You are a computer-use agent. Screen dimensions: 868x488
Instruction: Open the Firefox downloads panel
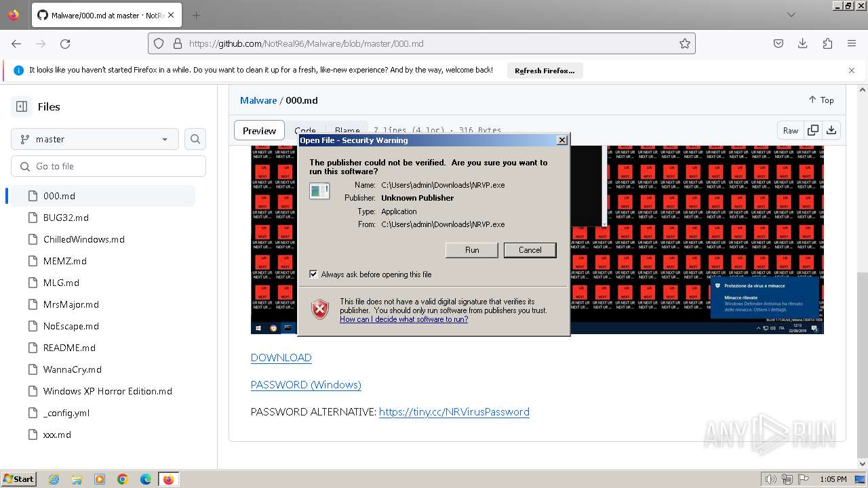(803, 43)
